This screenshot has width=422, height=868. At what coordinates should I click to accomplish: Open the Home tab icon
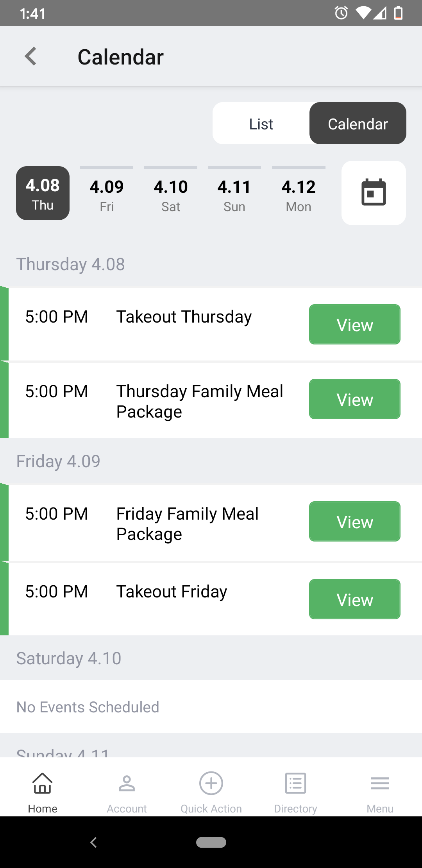pyautogui.click(x=42, y=783)
